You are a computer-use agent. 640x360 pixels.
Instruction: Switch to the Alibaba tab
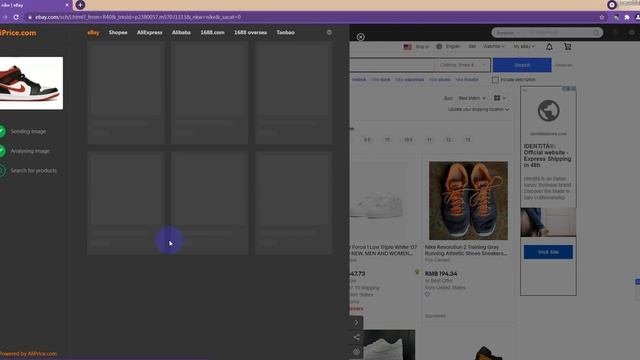coord(181,32)
